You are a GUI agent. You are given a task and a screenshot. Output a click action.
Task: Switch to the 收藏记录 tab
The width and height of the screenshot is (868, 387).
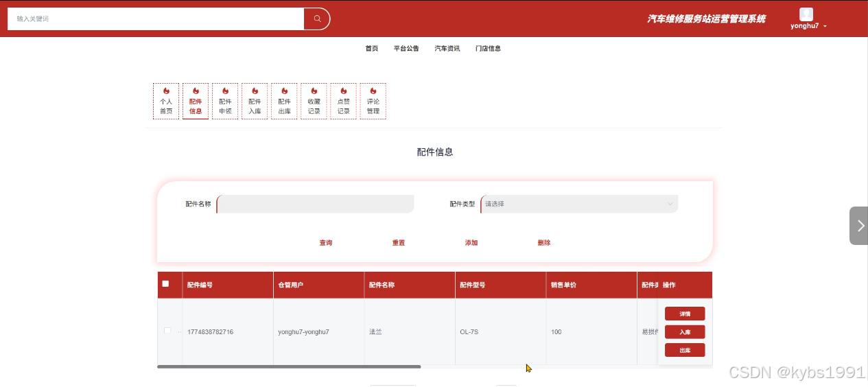(x=314, y=101)
